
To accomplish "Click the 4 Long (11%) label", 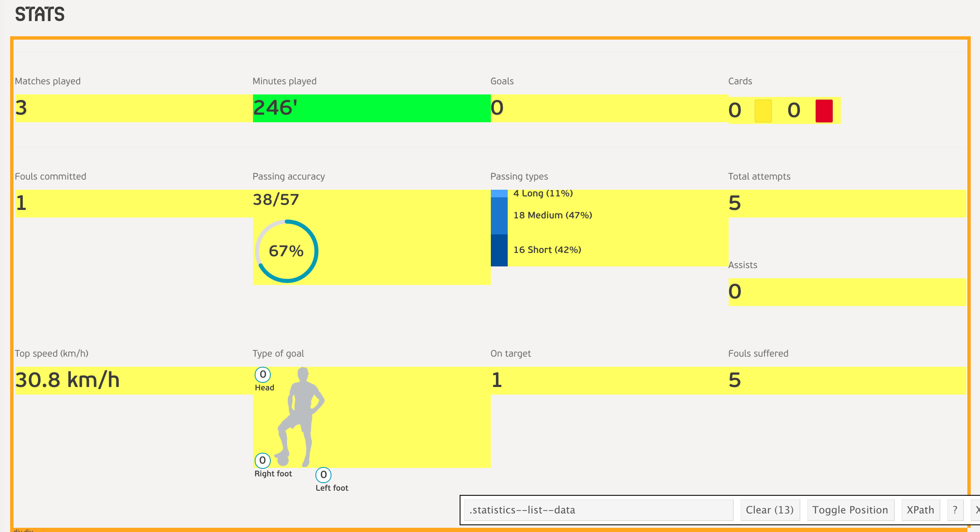I will [x=543, y=193].
